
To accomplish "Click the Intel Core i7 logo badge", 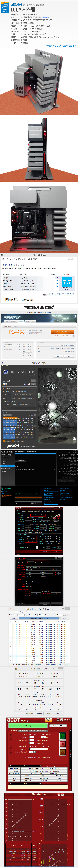I will click(5, 8).
